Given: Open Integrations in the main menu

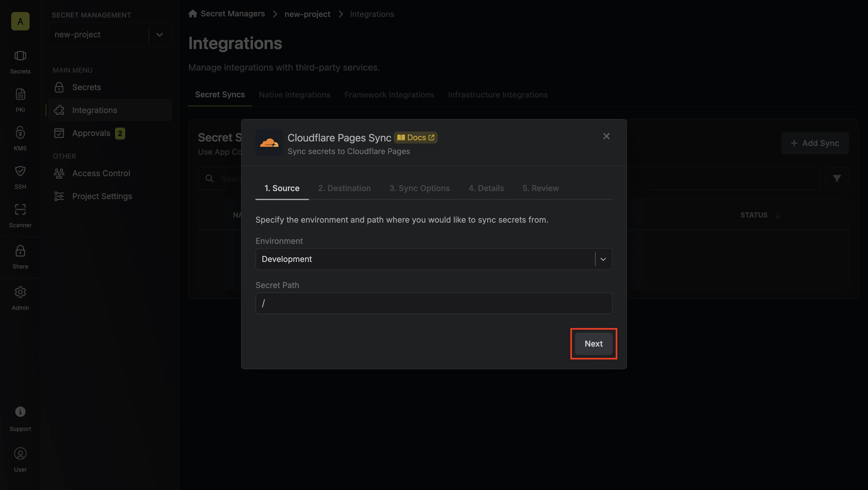Looking at the screenshot, I should coord(110,110).
